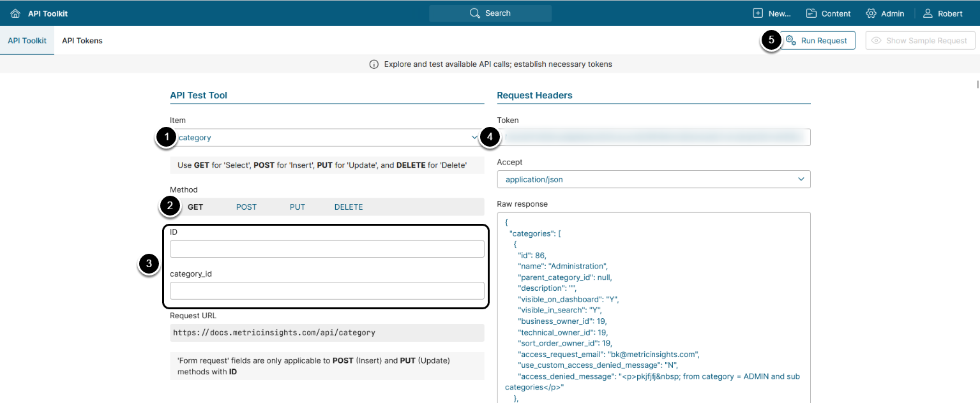980x403 pixels.
Task: Click the ID input field
Action: [327, 249]
